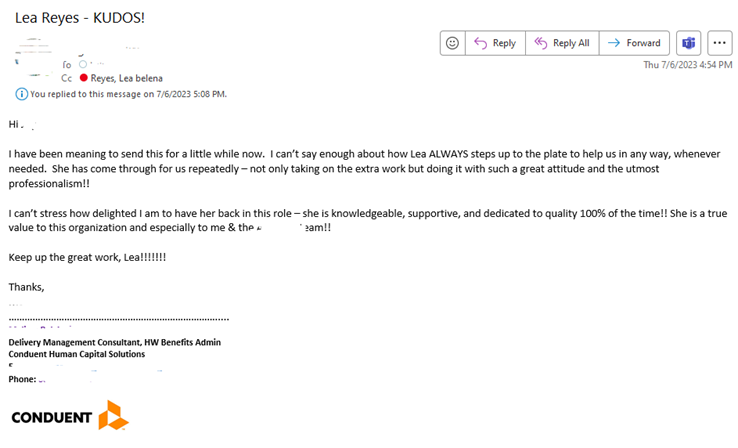Click the Conduent logo in signature

[69, 416]
